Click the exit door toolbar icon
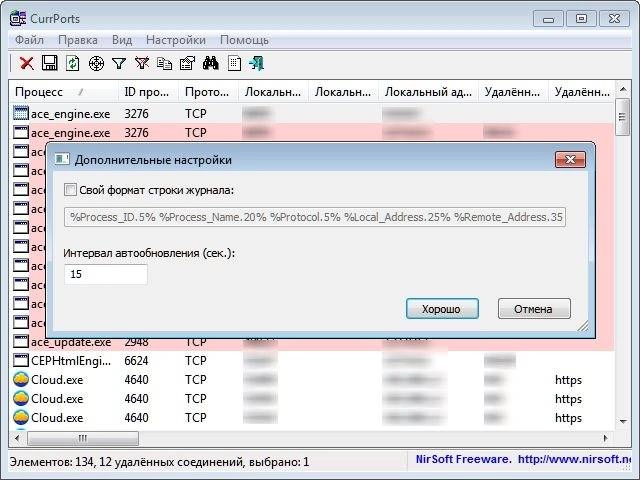Screen dimensions: 640x480 pos(257,63)
